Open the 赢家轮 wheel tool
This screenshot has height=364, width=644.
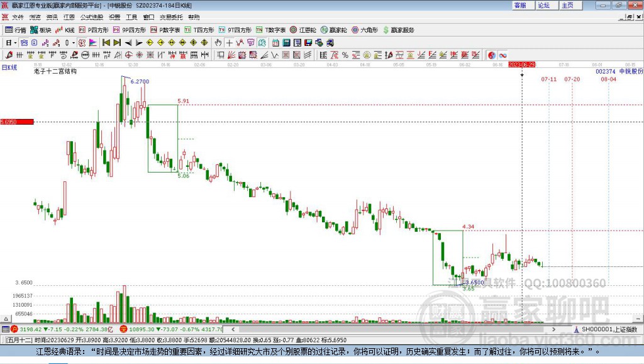[x=333, y=30]
